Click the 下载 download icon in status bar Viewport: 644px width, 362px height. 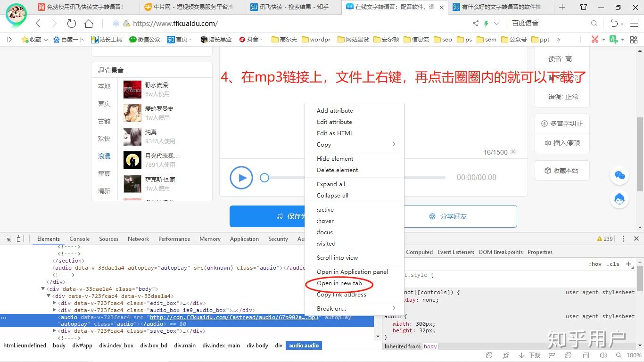(529, 355)
